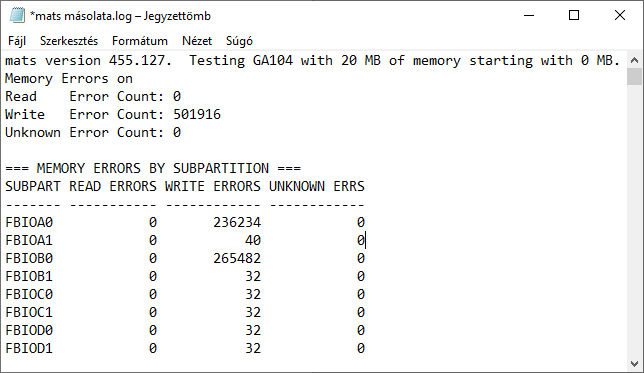Open the Fájl menu
Image resolution: width=644 pixels, height=373 pixels.
pyautogui.click(x=17, y=41)
